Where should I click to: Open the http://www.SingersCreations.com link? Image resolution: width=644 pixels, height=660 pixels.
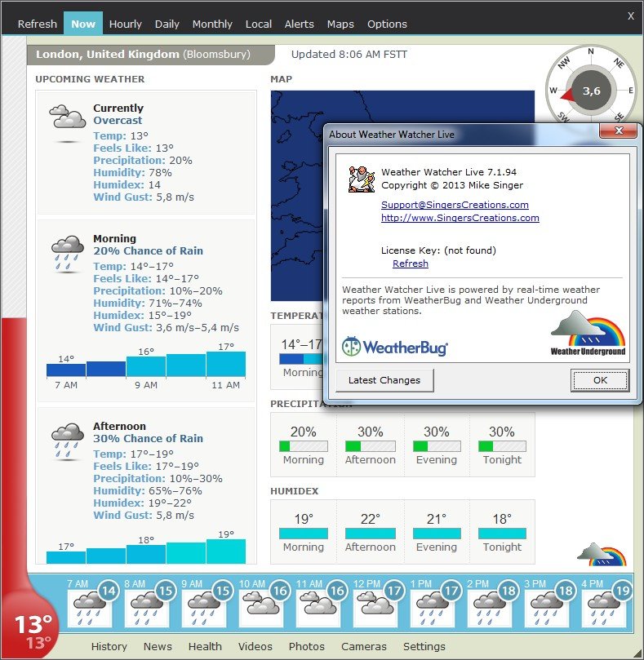(x=460, y=218)
